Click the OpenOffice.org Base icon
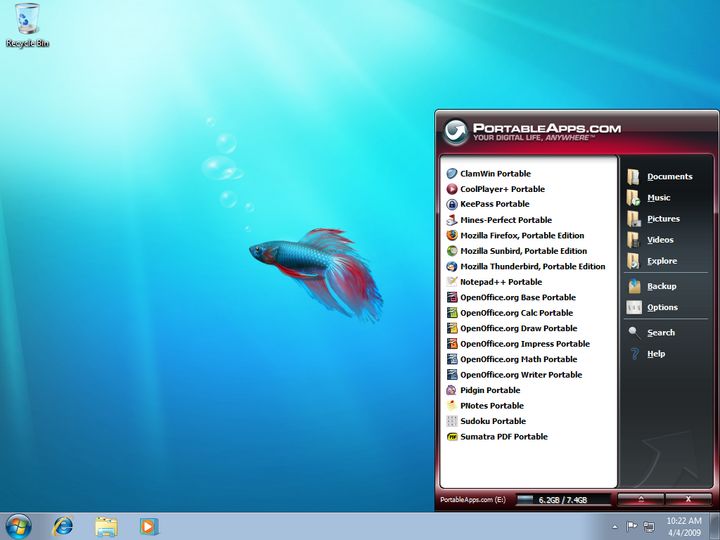The width and height of the screenshot is (720, 540). tap(452, 297)
